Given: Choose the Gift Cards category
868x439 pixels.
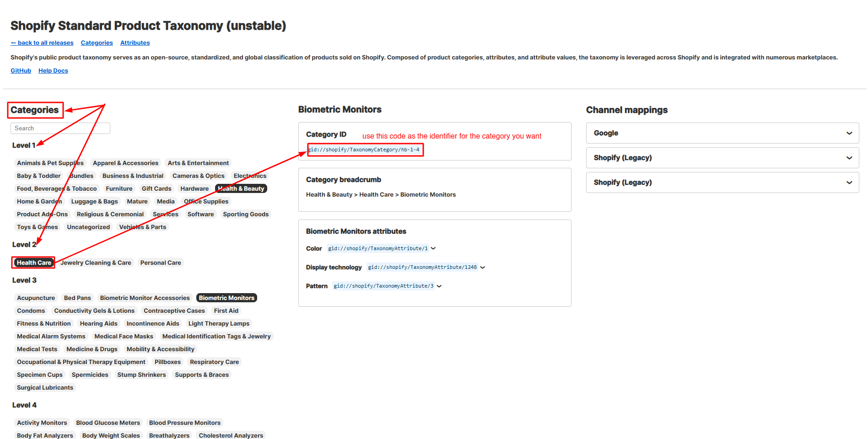Looking at the screenshot, I should 156,188.
